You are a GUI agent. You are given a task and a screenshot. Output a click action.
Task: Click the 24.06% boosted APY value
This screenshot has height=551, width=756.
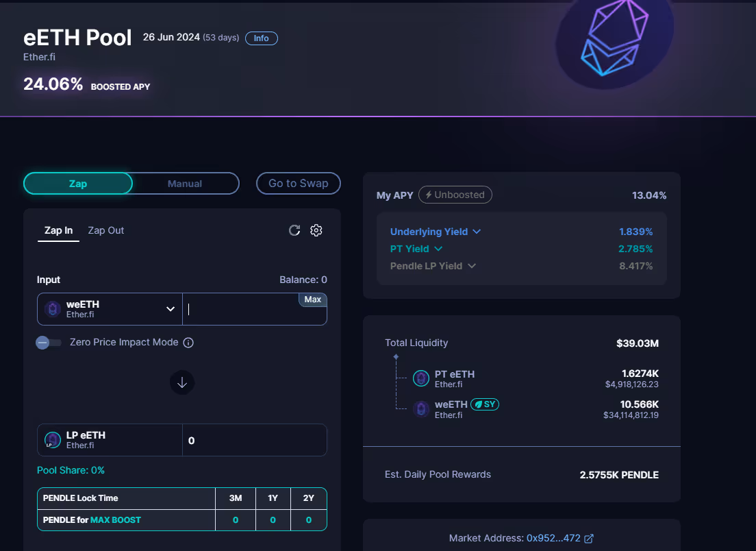(x=53, y=84)
